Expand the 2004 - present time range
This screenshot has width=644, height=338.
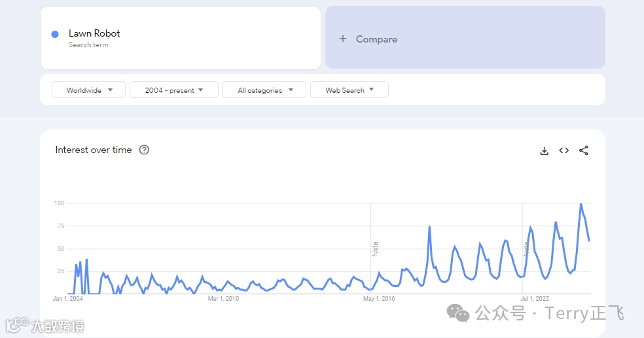(x=173, y=90)
